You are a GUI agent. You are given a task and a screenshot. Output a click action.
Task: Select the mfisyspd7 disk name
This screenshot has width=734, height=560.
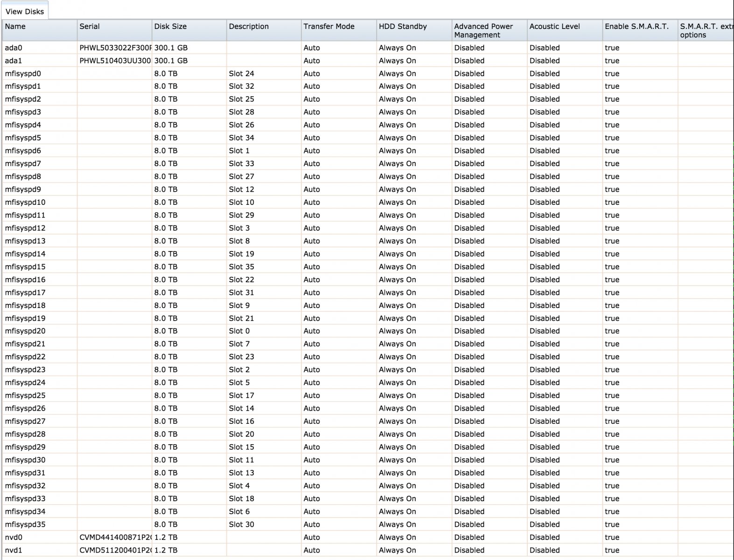coord(23,164)
